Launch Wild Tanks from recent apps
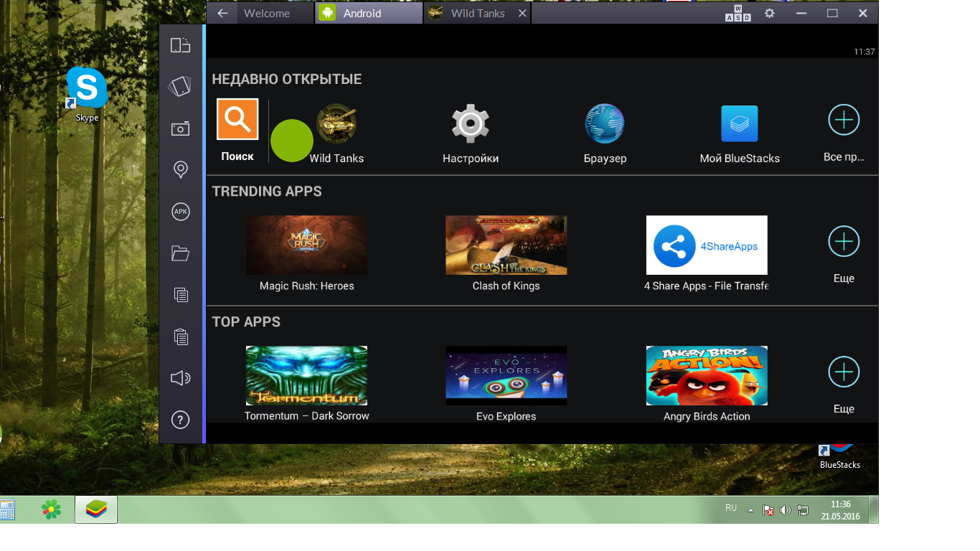 (336, 123)
